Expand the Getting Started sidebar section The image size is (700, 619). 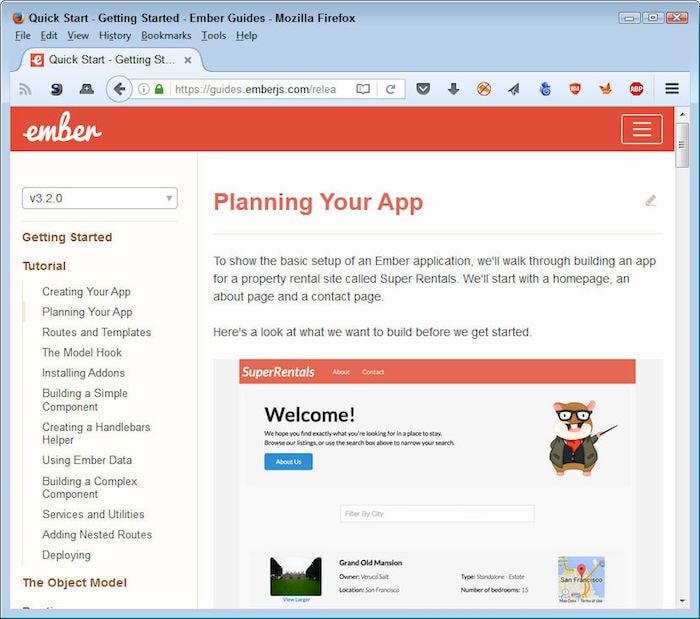(67, 237)
